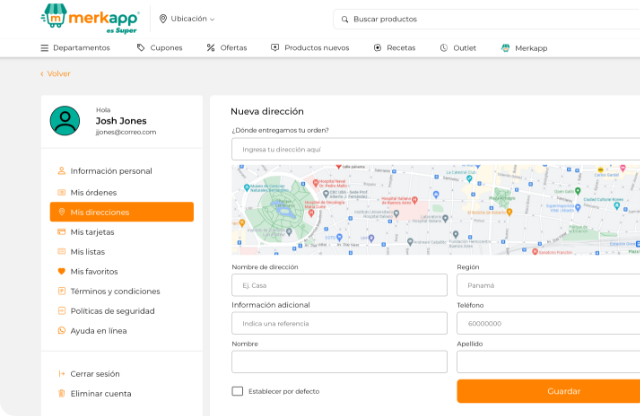Click the jjones@correo.com email text
The height and width of the screenshot is (416, 640).
point(126,132)
